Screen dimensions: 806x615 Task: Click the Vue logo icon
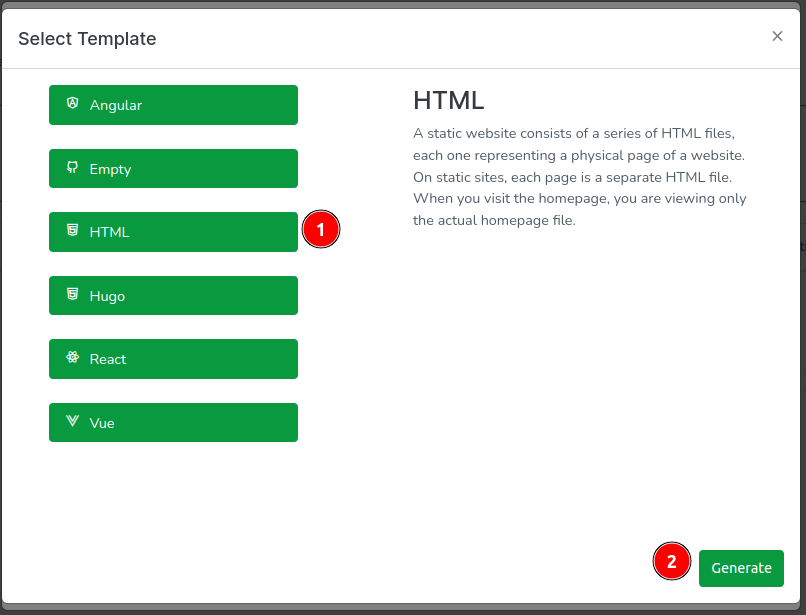72,422
